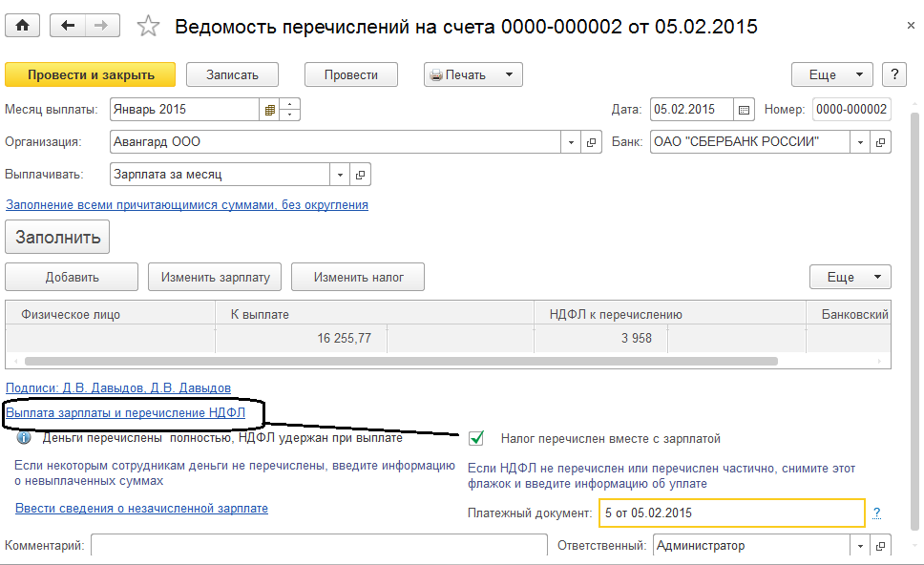
Task: Click the Организация field Авангард ООО
Action: coord(335,142)
